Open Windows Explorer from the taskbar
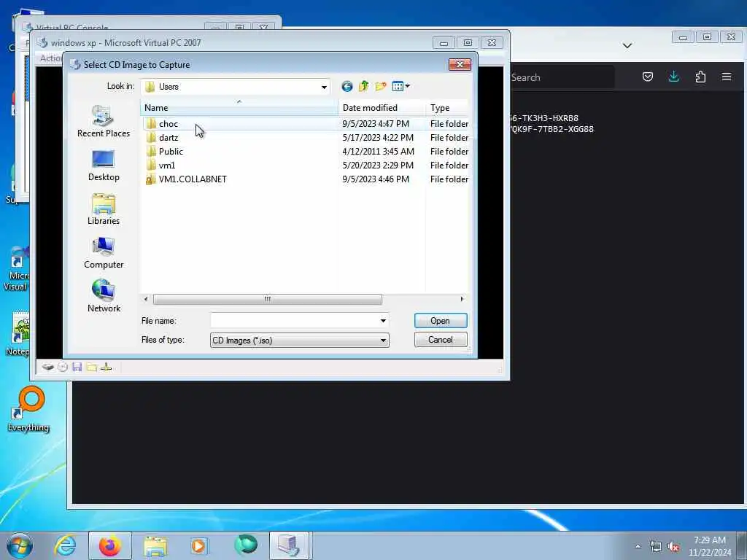 click(155, 545)
